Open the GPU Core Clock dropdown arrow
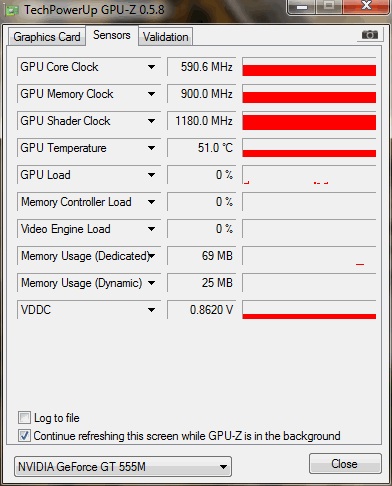 pos(151,67)
